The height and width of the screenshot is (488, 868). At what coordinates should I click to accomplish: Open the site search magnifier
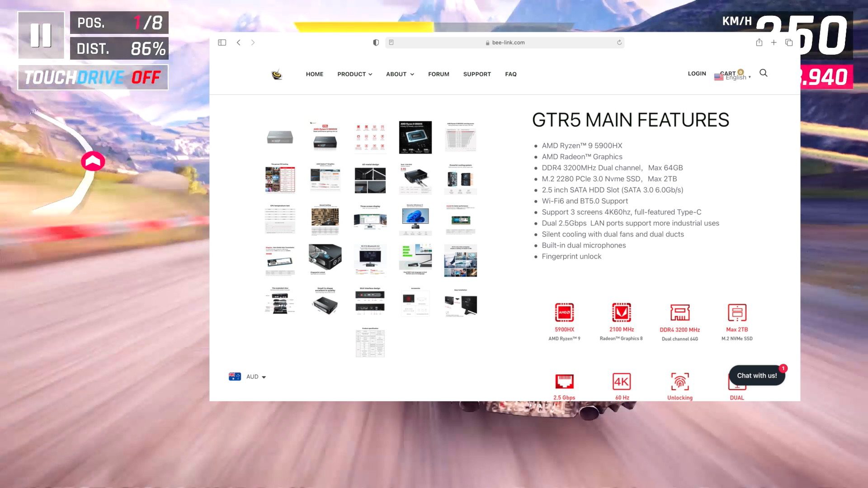pos(764,73)
